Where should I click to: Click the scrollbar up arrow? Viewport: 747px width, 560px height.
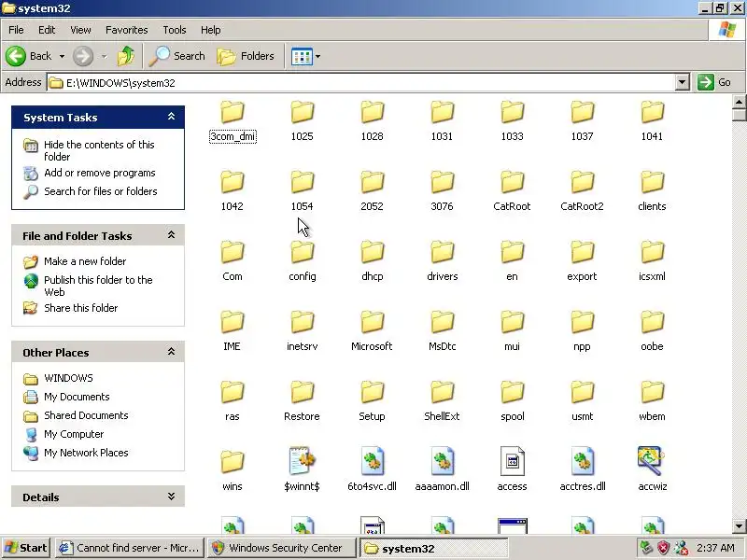click(x=739, y=102)
